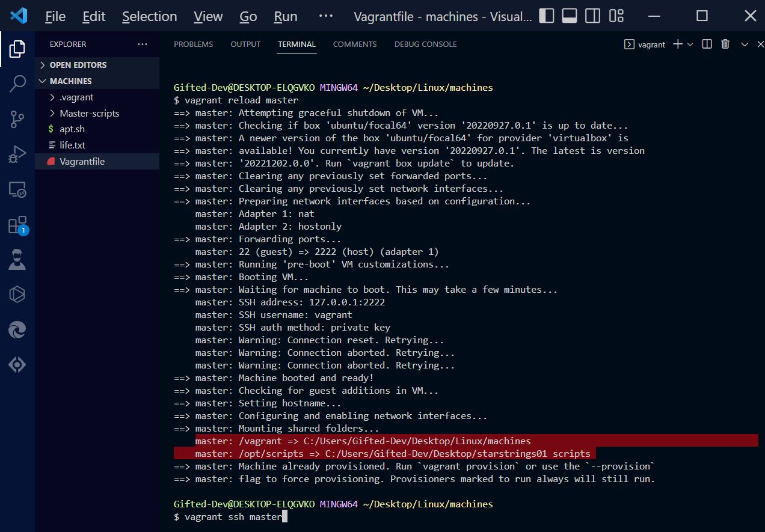Image resolution: width=765 pixels, height=532 pixels.
Task: Split the terminal
Action: coord(707,44)
